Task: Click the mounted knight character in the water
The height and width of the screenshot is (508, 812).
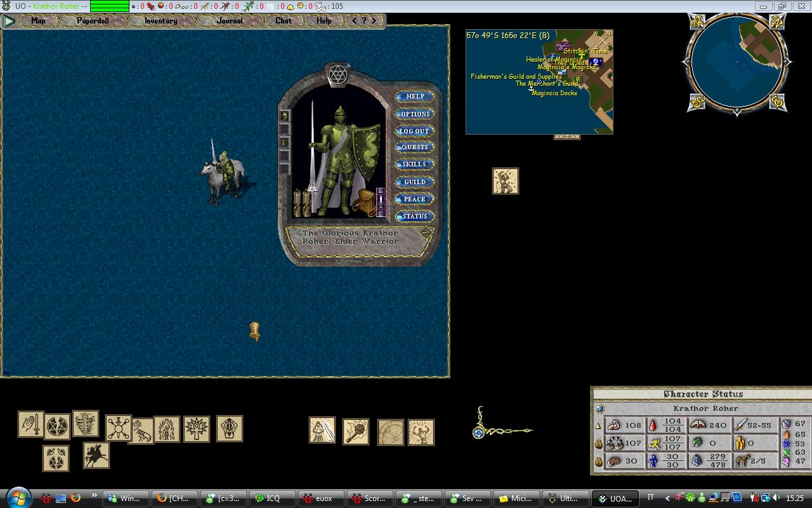Action: click(222, 173)
